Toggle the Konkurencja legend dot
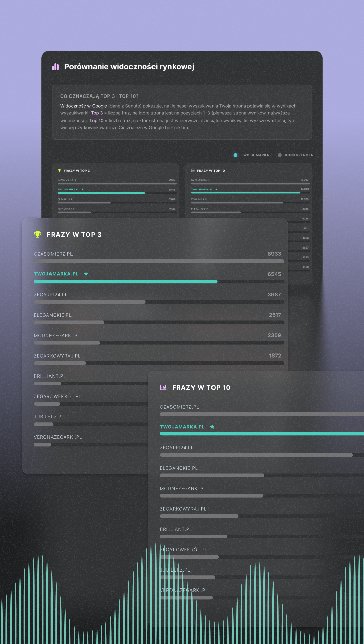364x644 pixels. (x=280, y=155)
